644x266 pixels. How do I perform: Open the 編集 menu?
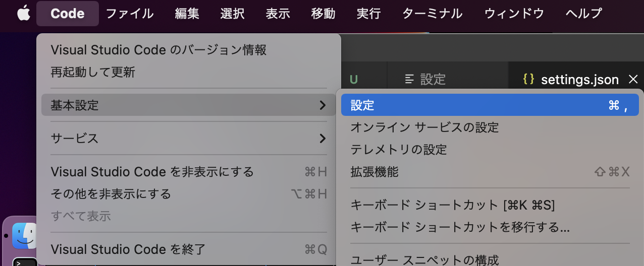click(187, 14)
